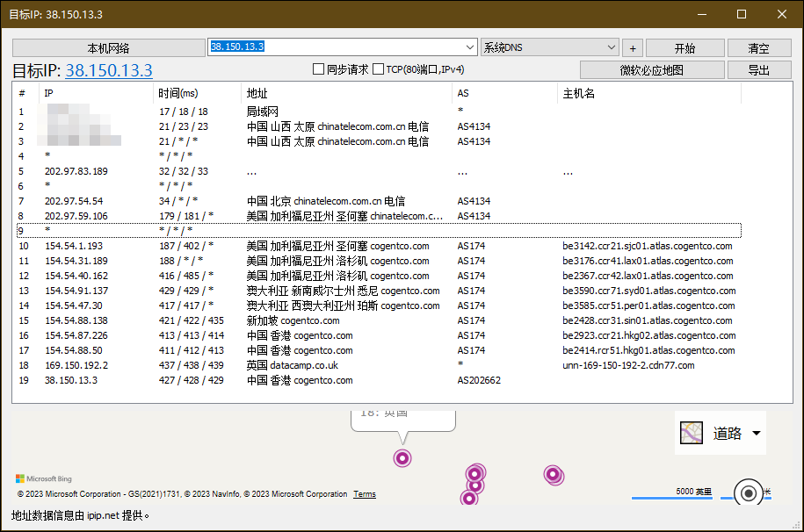Viewport: 804px width, 532px height.
Task: Click address 英国 datacamp.co.uk
Action: coord(293,365)
